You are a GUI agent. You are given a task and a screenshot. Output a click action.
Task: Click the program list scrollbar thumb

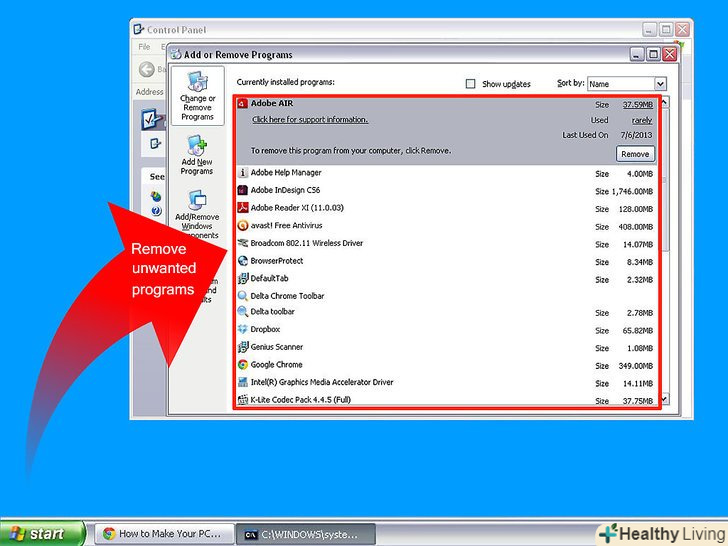(664, 180)
